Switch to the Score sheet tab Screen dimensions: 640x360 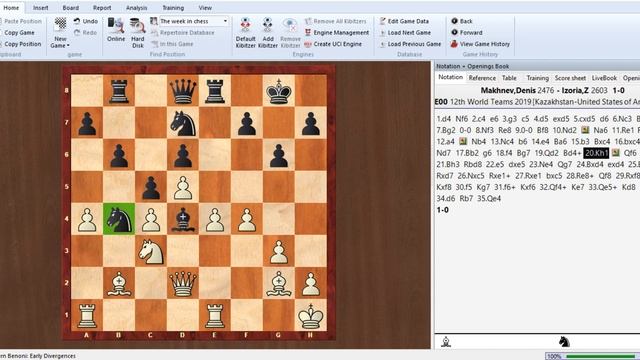point(570,78)
